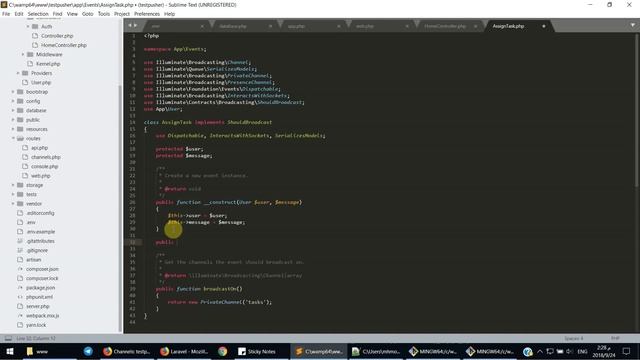Open the Preferences menu
The width and height of the screenshot is (640, 360).
147,14
